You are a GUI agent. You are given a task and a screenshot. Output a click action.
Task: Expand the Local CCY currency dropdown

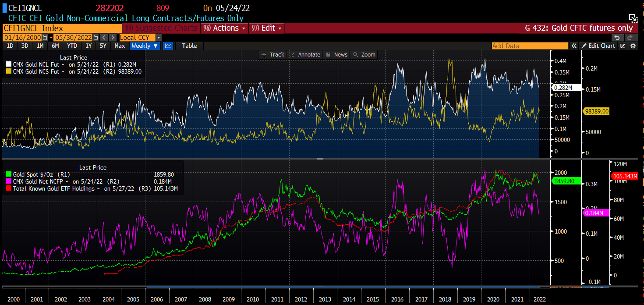pyautogui.click(x=141, y=38)
